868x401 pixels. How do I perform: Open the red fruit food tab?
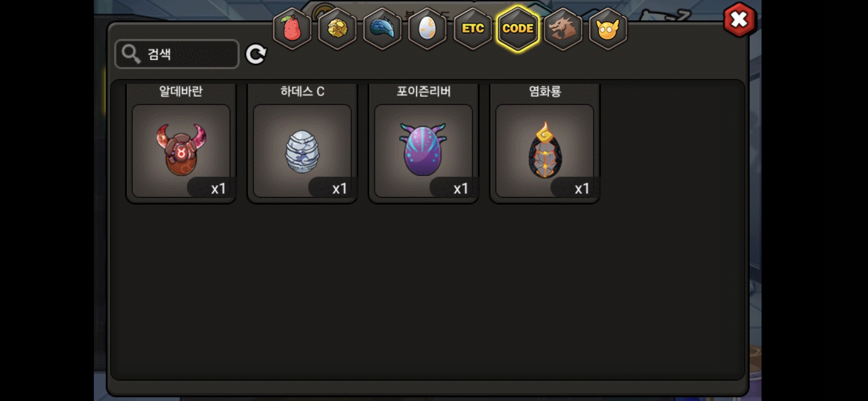click(x=292, y=29)
